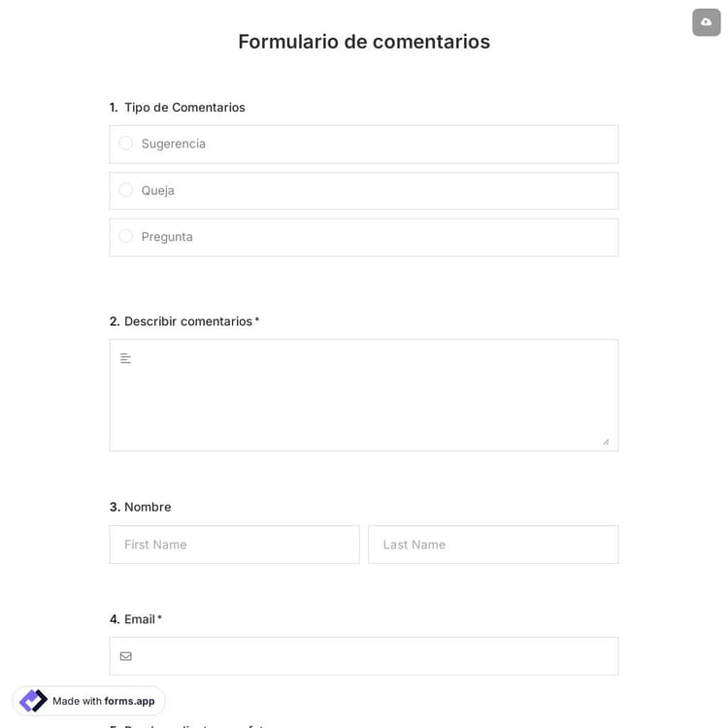
Task: Click the envelope icon in Email field
Action: click(x=125, y=656)
